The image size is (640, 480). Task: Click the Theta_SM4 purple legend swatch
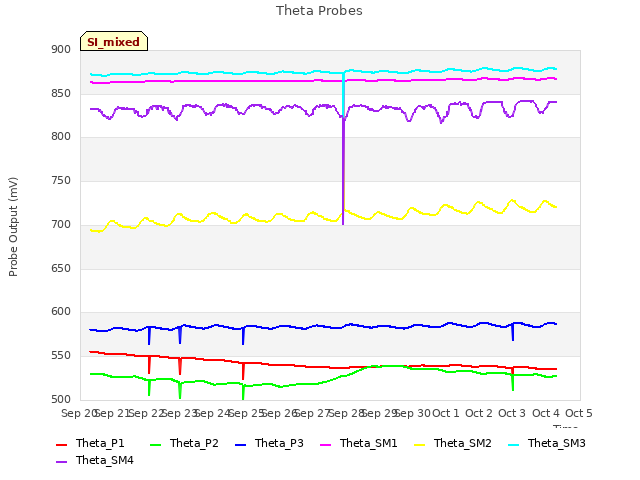(61, 462)
